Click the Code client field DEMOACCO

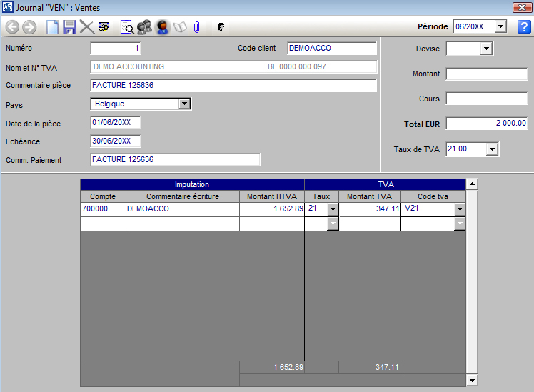(332, 48)
